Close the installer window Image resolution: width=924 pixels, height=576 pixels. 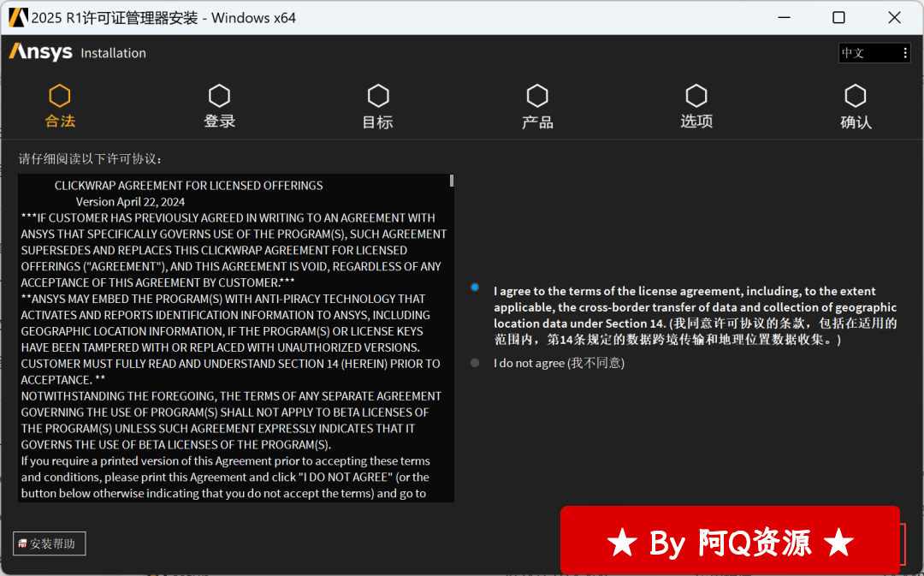point(894,18)
